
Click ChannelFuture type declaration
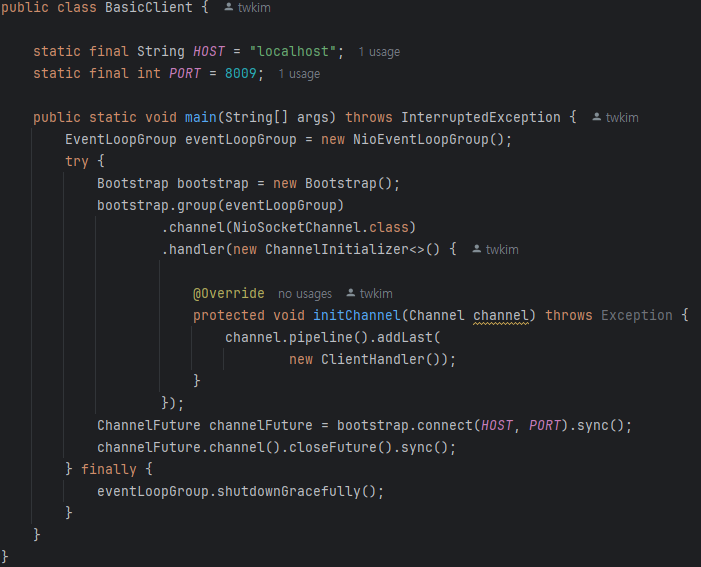148,426
